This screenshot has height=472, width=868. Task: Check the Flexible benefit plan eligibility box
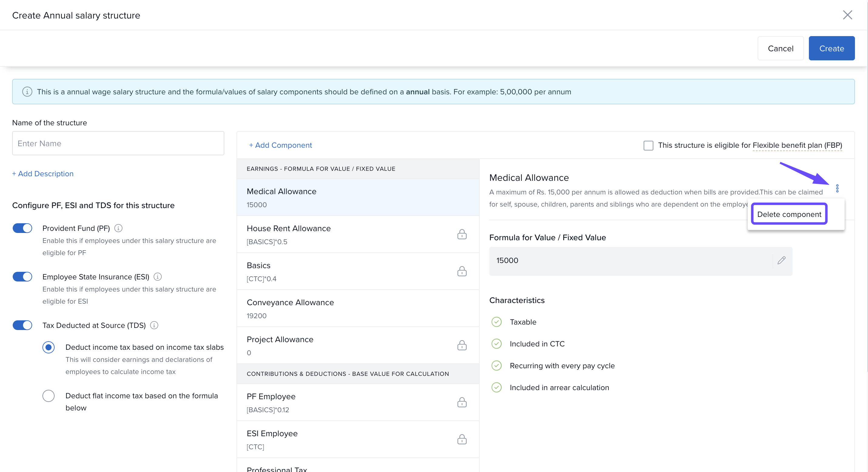click(x=648, y=145)
